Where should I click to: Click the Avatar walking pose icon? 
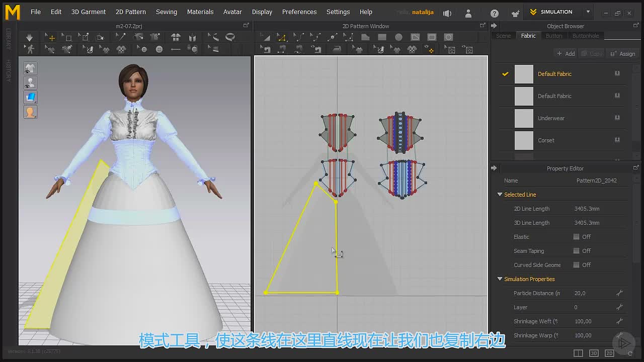tap(30, 49)
